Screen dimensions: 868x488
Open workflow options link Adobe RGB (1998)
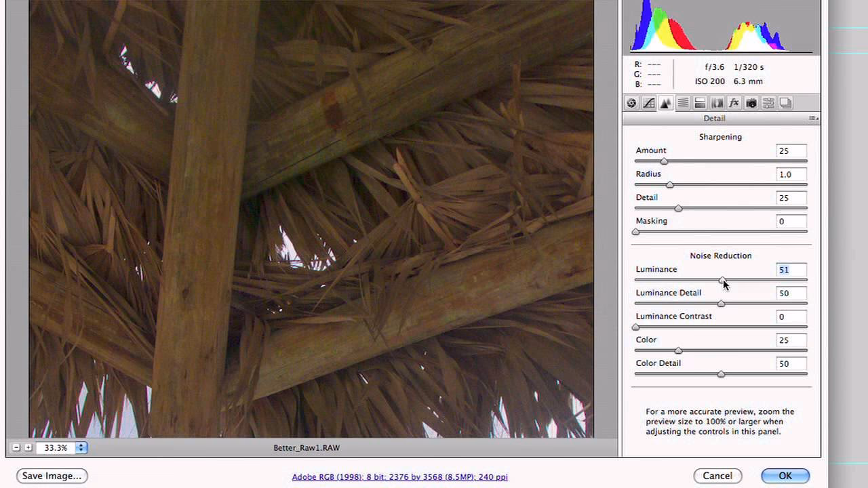(x=399, y=477)
